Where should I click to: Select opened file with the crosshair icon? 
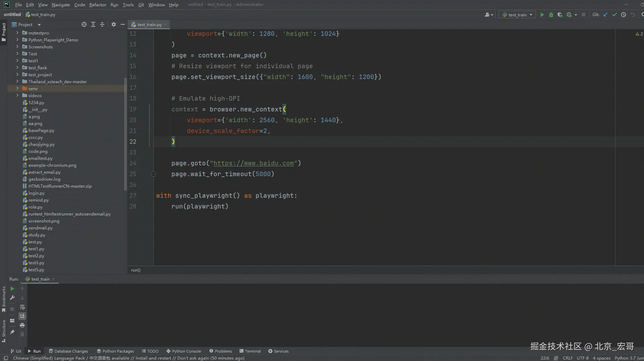[x=84, y=24]
